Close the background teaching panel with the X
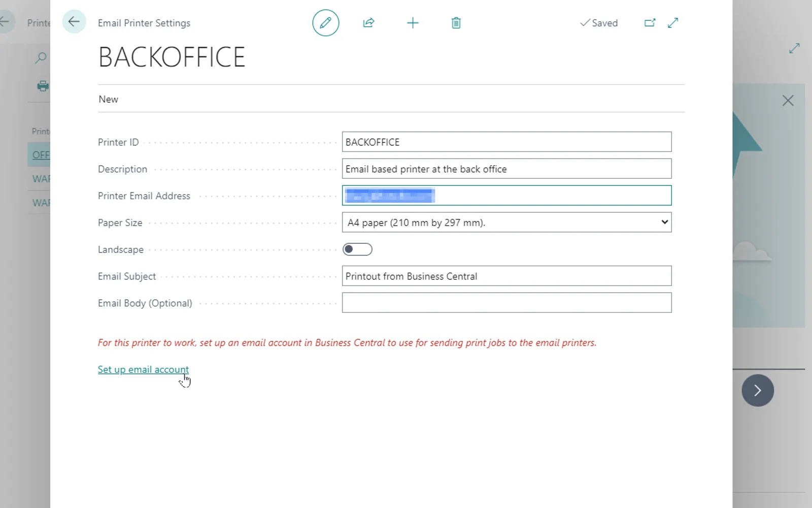Image resolution: width=812 pixels, height=508 pixels. [788, 101]
